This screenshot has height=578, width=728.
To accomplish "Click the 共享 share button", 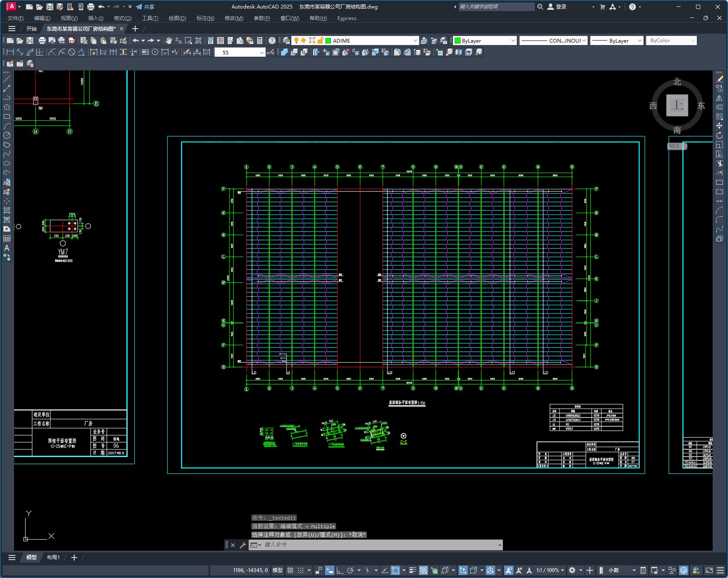I will [145, 7].
